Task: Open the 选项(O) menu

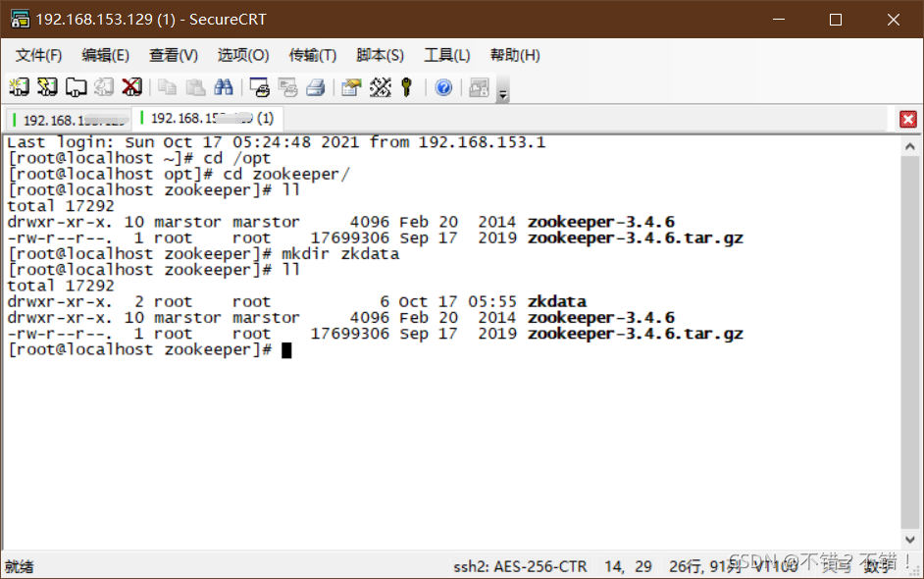Action: 243,55
